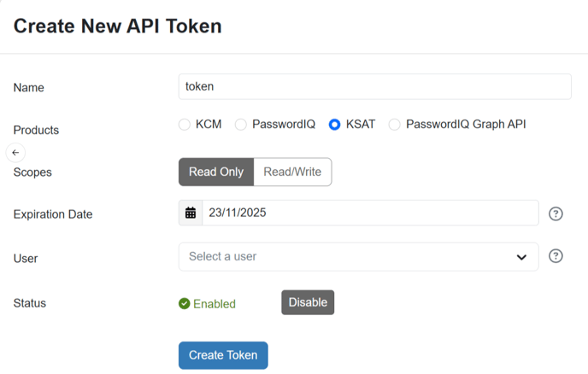Click the KCM label text

209,124
